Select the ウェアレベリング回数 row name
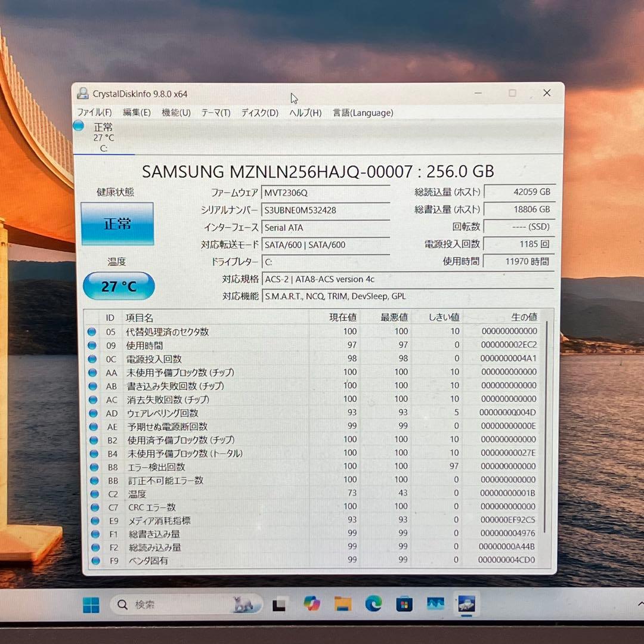The width and height of the screenshot is (644, 644). click(163, 413)
